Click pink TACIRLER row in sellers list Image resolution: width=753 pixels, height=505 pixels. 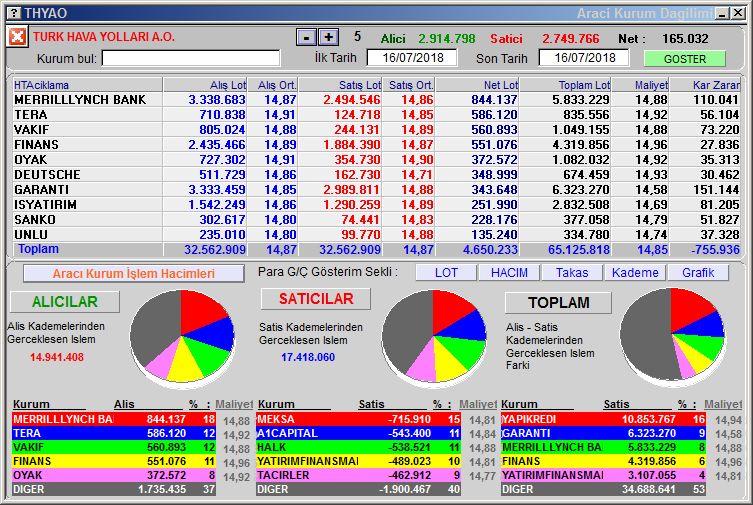[x=358, y=475]
